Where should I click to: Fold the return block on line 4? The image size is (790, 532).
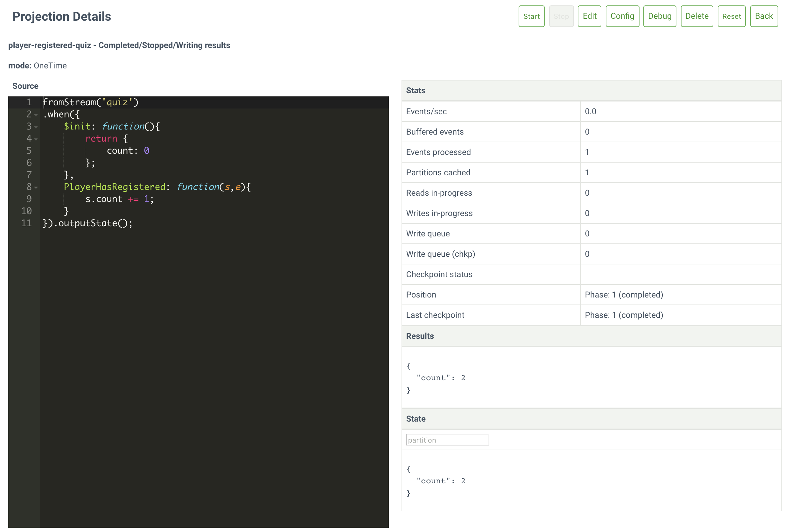coord(36,139)
